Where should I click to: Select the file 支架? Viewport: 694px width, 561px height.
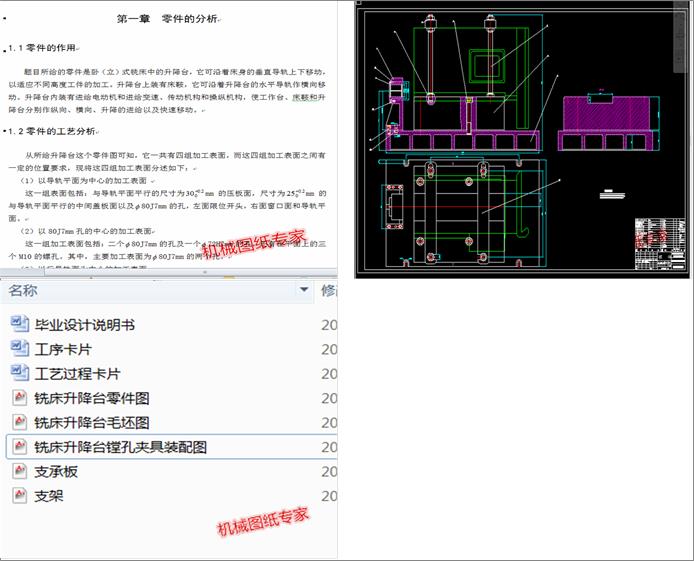[49, 496]
